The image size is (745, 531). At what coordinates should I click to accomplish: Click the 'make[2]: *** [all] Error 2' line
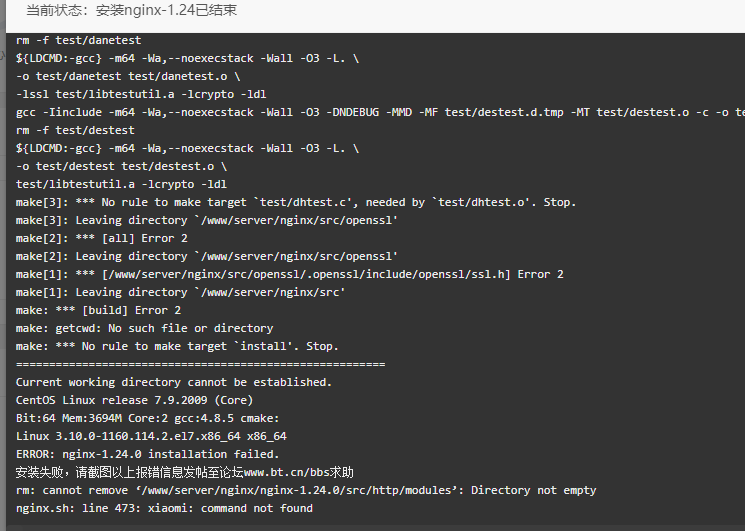click(102, 238)
